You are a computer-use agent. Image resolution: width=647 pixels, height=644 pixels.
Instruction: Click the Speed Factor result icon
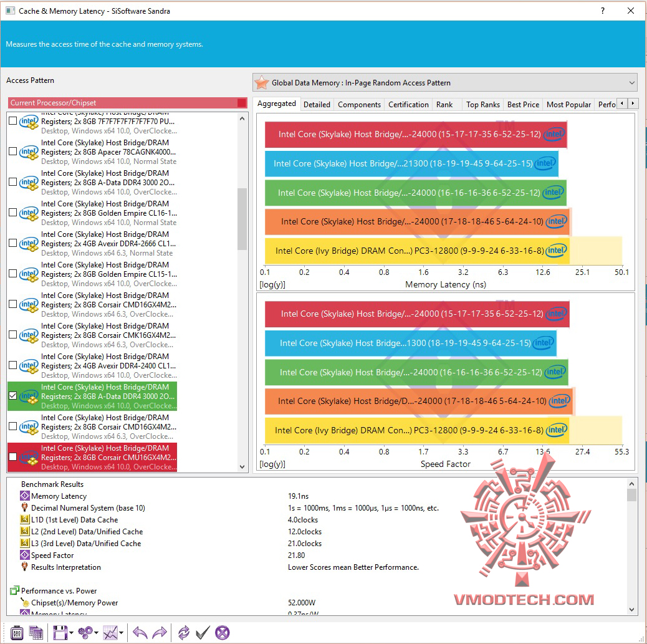tap(25, 555)
